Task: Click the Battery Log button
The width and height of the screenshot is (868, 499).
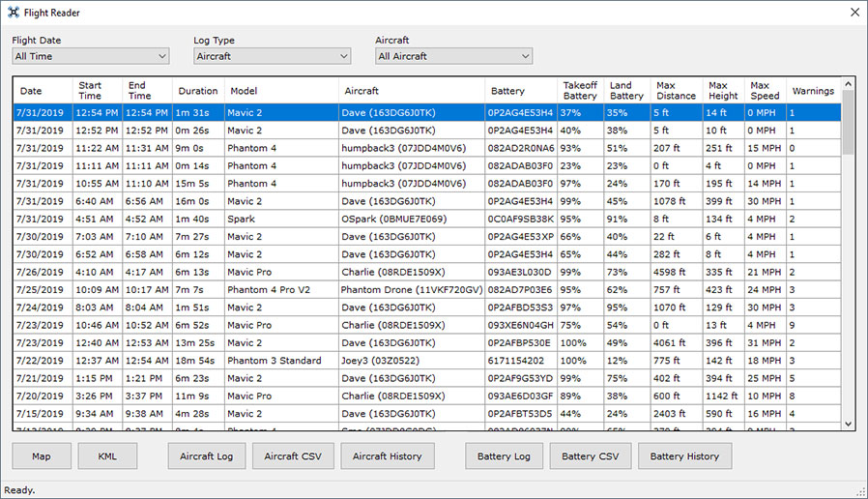Action: click(504, 456)
